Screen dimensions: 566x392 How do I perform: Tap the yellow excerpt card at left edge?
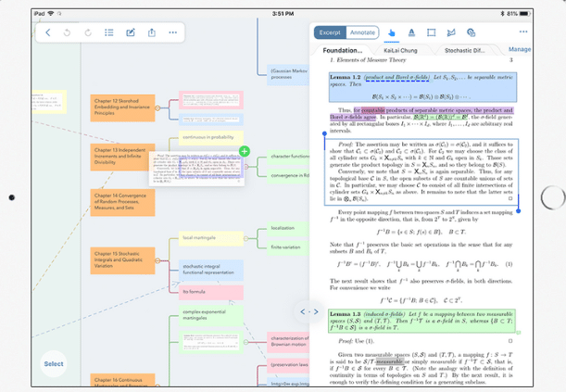pyautogui.click(x=49, y=102)
